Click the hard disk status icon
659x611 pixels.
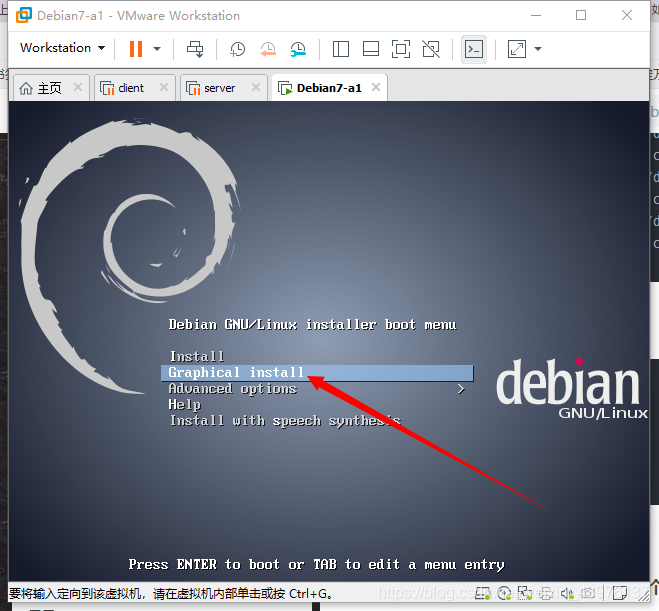pos(483,593)
